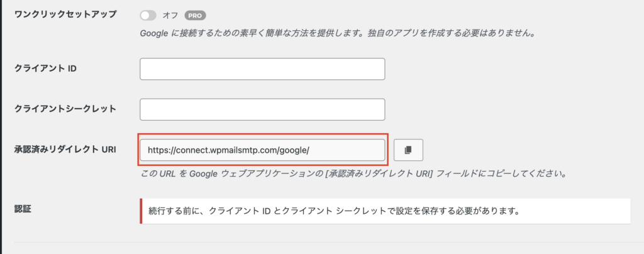
Task: Click the オフ text beside the toggle
Action: coord(170,16)
